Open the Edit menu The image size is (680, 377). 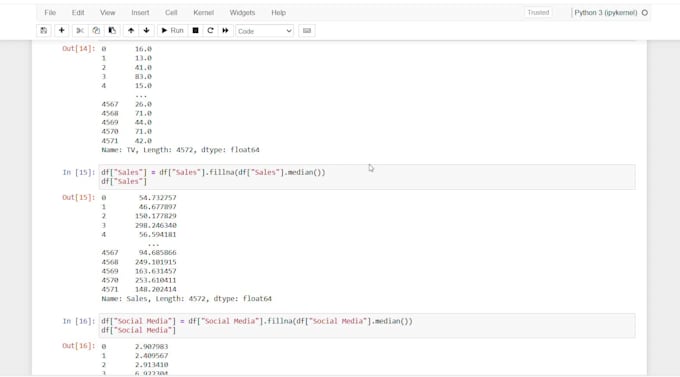coord(78,13)
